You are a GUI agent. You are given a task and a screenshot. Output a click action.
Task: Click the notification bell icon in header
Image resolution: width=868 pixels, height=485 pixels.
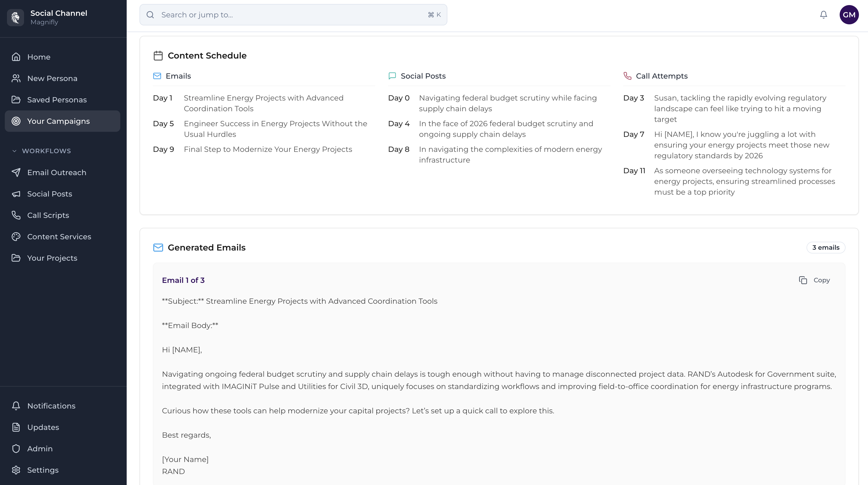click(823, 15)
